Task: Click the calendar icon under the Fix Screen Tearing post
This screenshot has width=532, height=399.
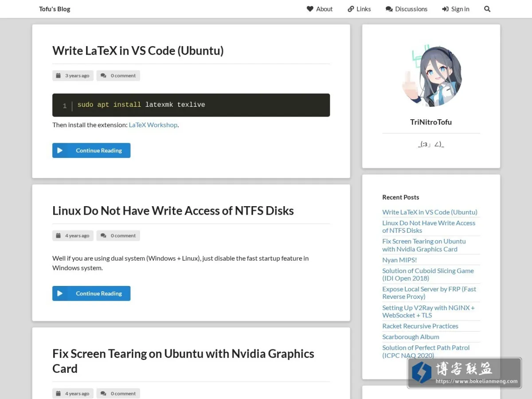Action: coord(58,394)
